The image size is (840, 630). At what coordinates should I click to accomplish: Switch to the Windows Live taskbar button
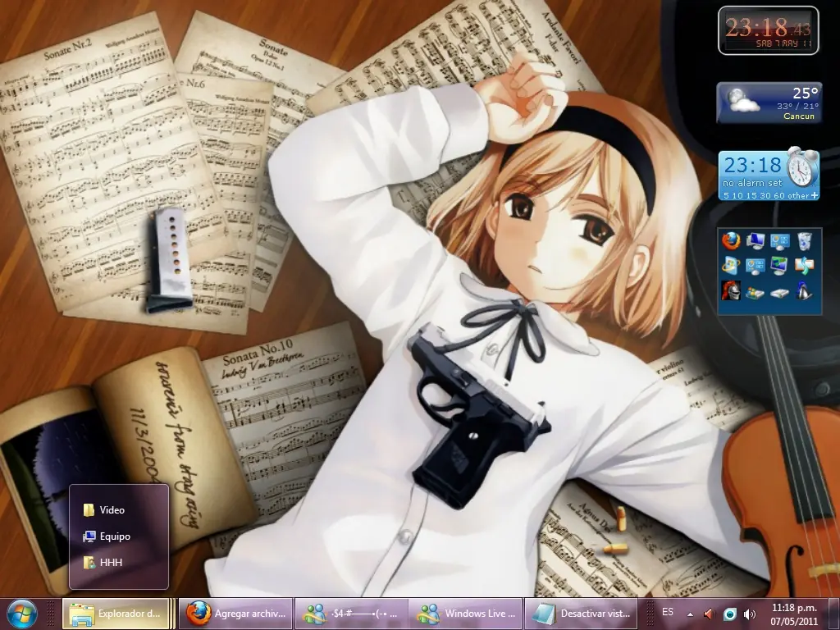pos(465,614)
